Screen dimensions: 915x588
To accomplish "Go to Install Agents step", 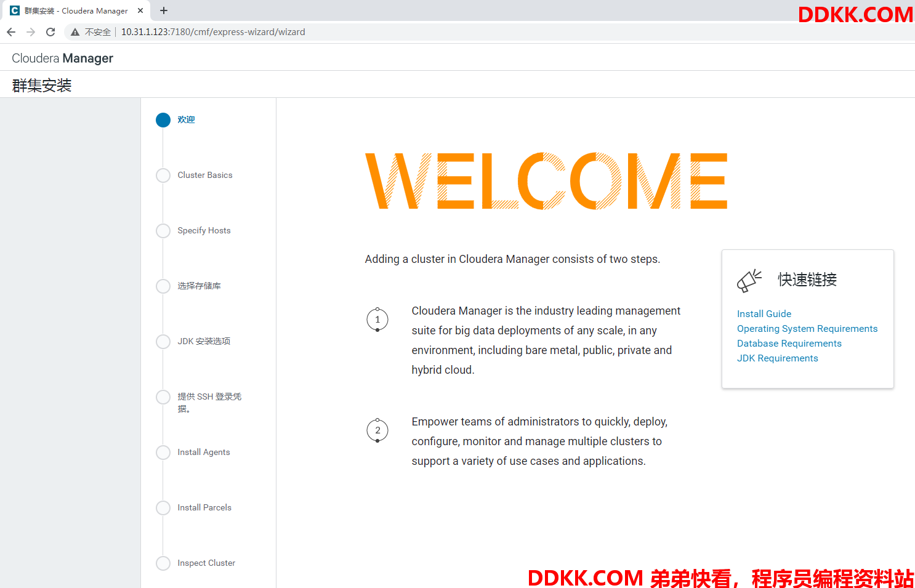I will pos(204,453).
